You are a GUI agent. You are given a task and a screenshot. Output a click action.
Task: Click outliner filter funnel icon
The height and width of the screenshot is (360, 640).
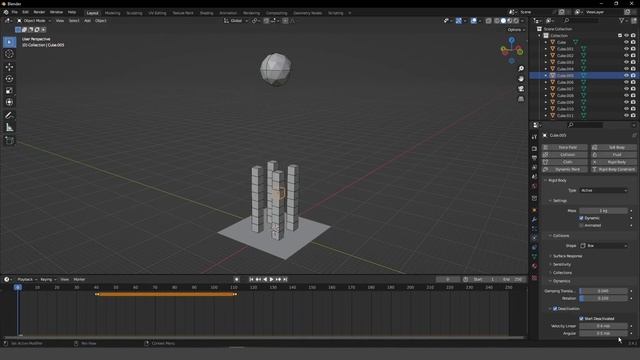(x=622, y=20)
